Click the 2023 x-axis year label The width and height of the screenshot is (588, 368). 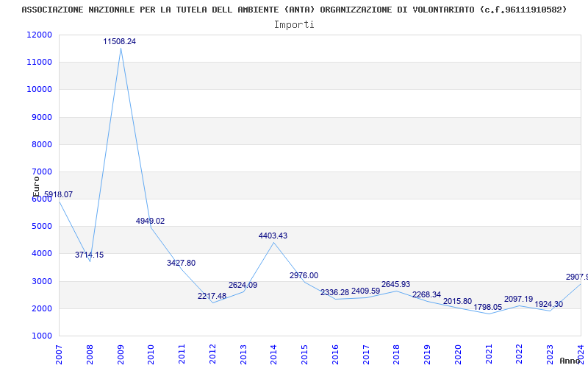tap(550, 354)
